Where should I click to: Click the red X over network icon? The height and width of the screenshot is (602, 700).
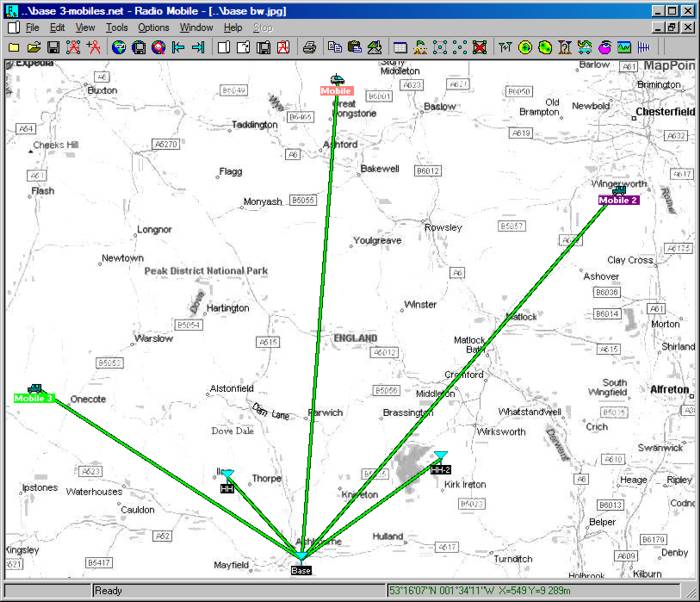coord(480,47)
